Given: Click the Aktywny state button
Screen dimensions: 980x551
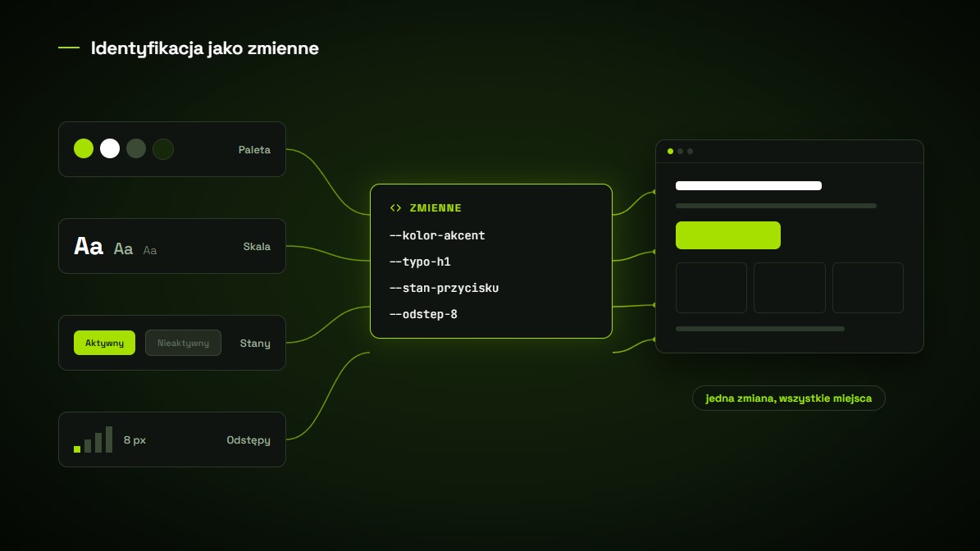Looking at the screenshot, I should coord(104,343).
